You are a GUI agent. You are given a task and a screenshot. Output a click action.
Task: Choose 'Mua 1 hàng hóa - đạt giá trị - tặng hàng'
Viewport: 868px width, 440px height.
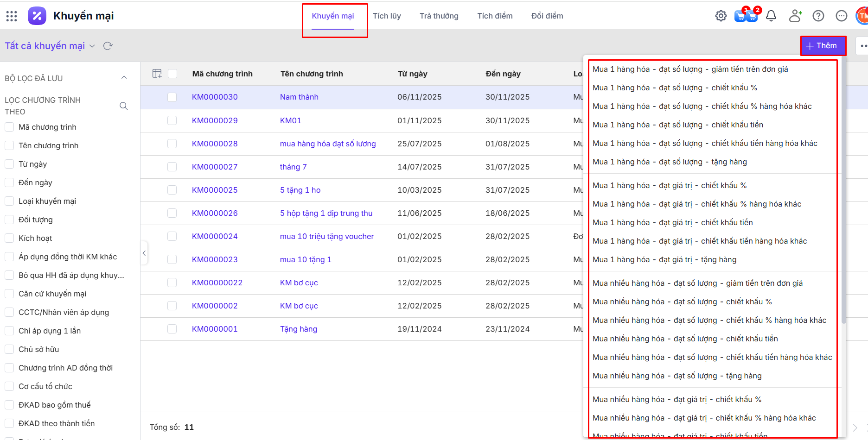point(664,260)
